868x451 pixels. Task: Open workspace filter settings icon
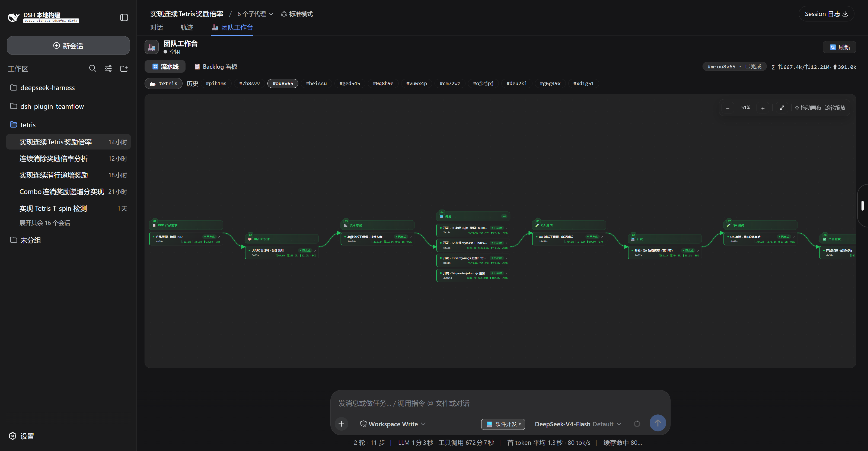108,68
